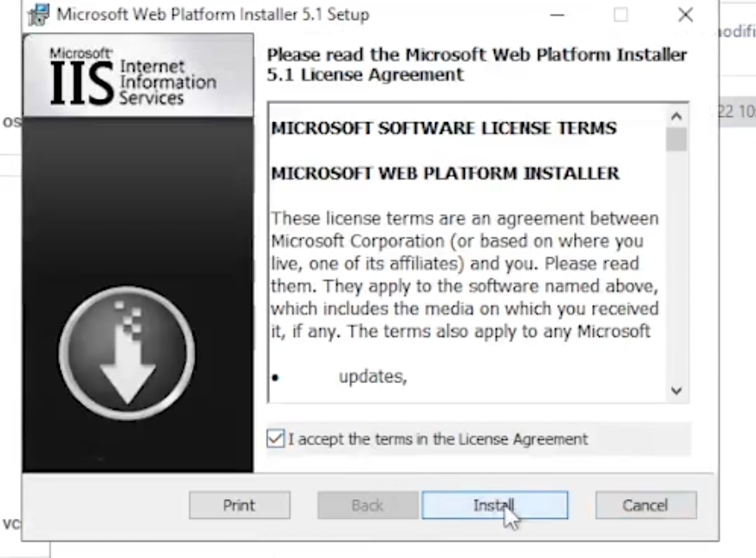Click the Install button
This screenshot has width=756, height=558.
pyautogui.click(x=495, y=505)
